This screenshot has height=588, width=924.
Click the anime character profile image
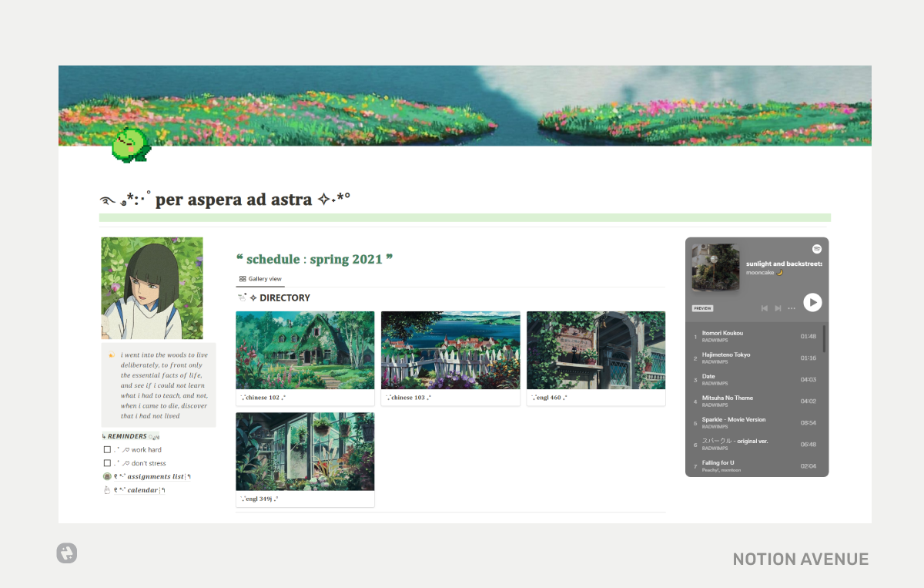coord(152,288)
